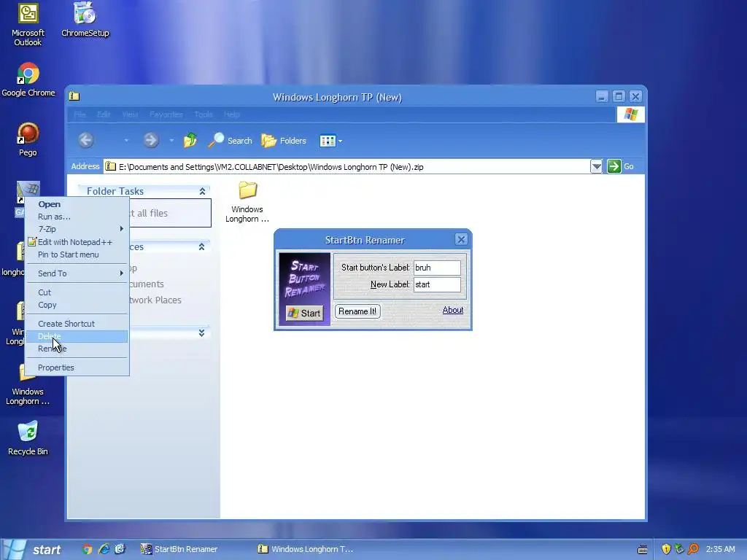Expand the 7-Zip submenu
The image size is (747, 560).
coord(77,229)
